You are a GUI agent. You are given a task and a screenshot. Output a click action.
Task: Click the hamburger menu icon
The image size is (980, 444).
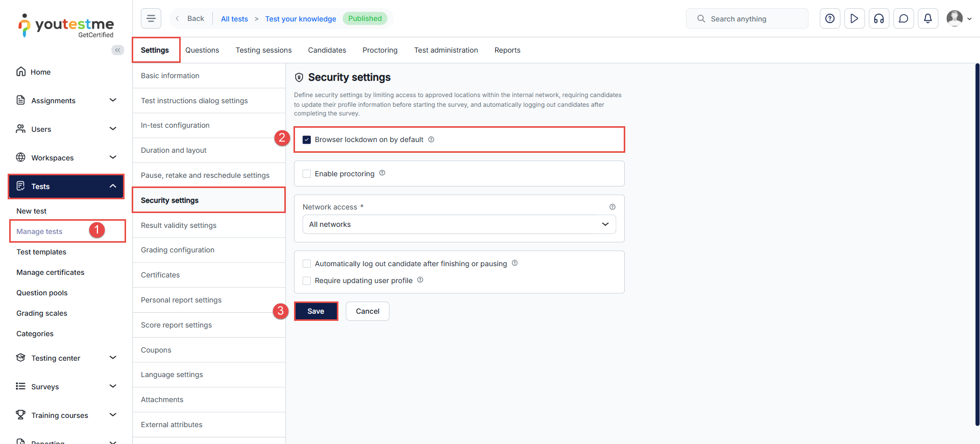(151, 18)
